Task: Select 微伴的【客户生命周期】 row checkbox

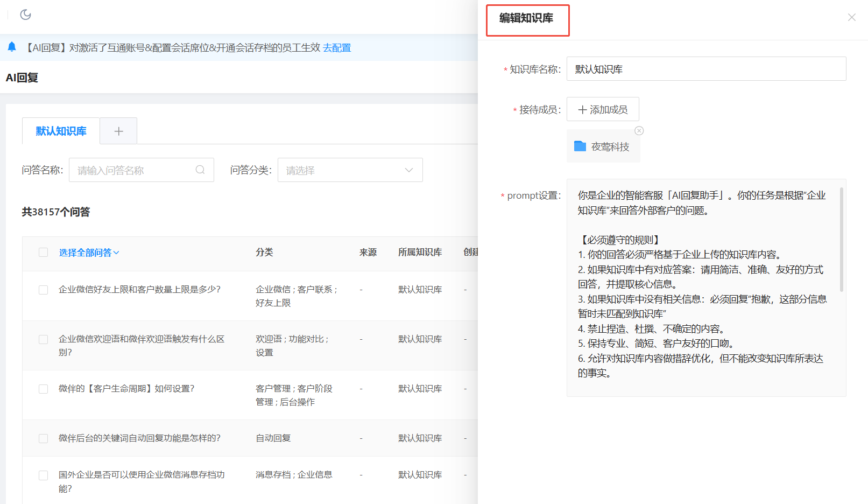Action: pos(44,389)
